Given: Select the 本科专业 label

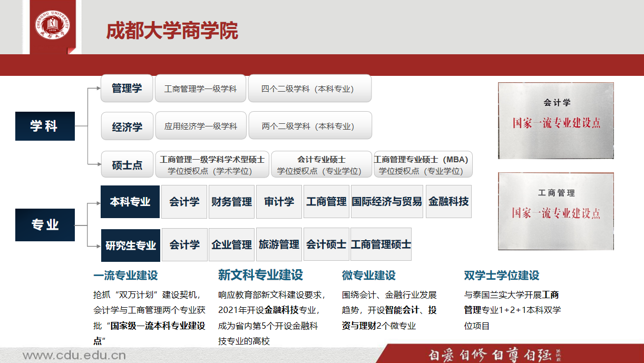Looking at the screenshot, I should coord(130,202).
